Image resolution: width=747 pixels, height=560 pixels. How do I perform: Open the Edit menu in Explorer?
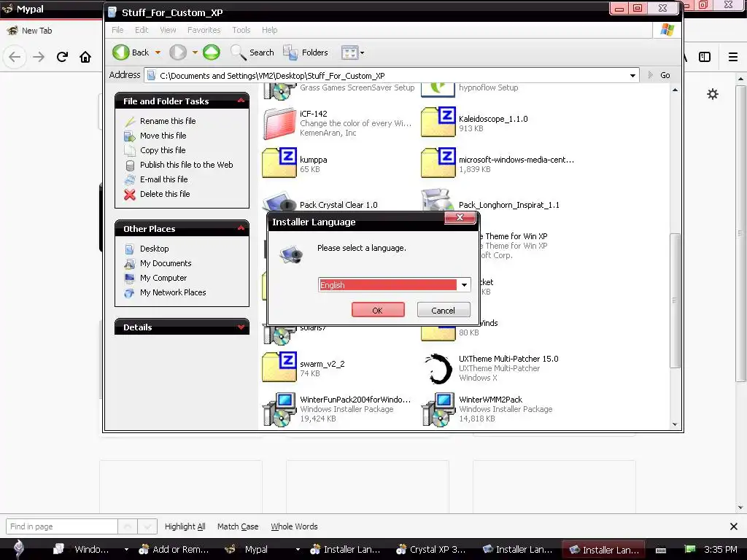coord(142,30)
